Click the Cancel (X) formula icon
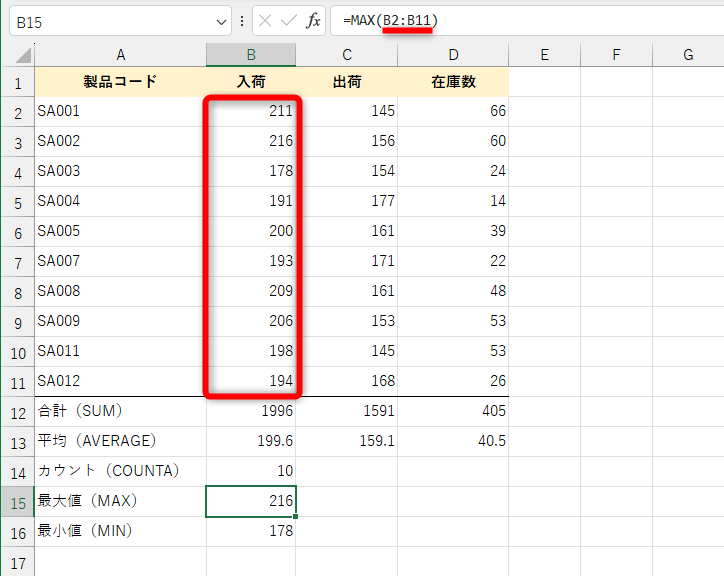This screenshot has height=576, width=724. 265,21
